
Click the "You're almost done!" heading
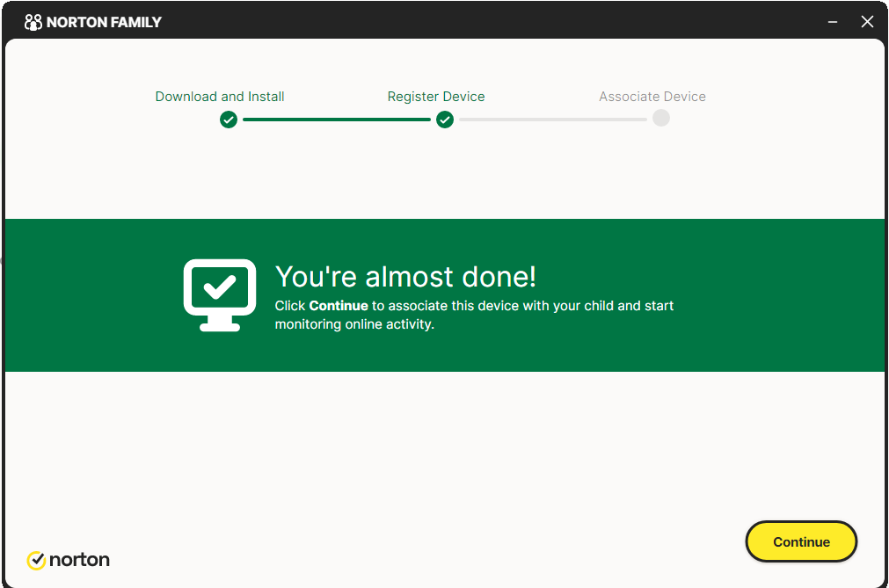(405, 277)
